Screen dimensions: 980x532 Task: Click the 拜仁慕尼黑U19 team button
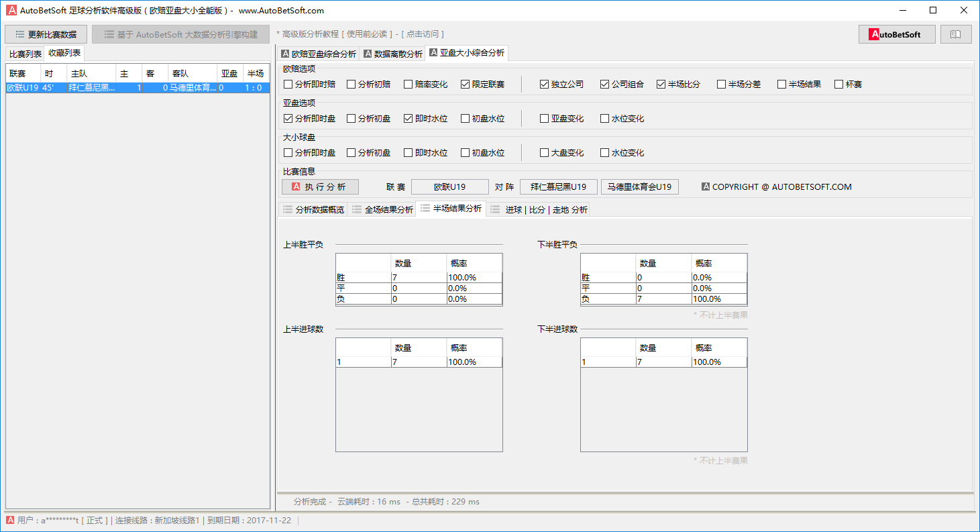coord(559,187)
